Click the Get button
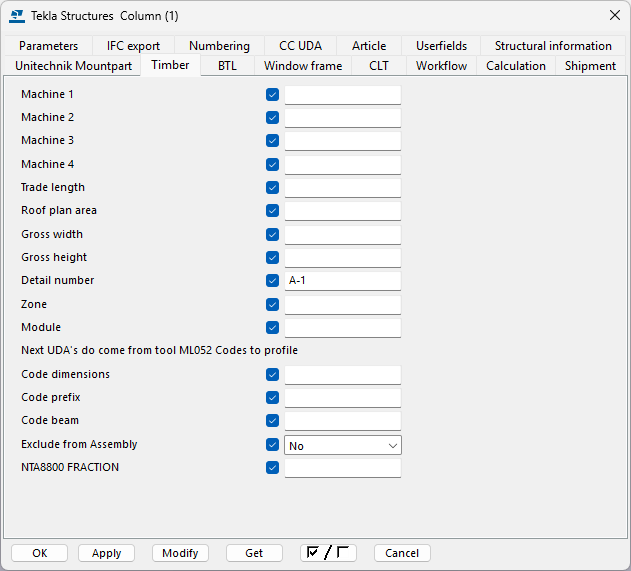Viewport: 631px width, 571px height. pyautogui.click(x=254, y=553)
